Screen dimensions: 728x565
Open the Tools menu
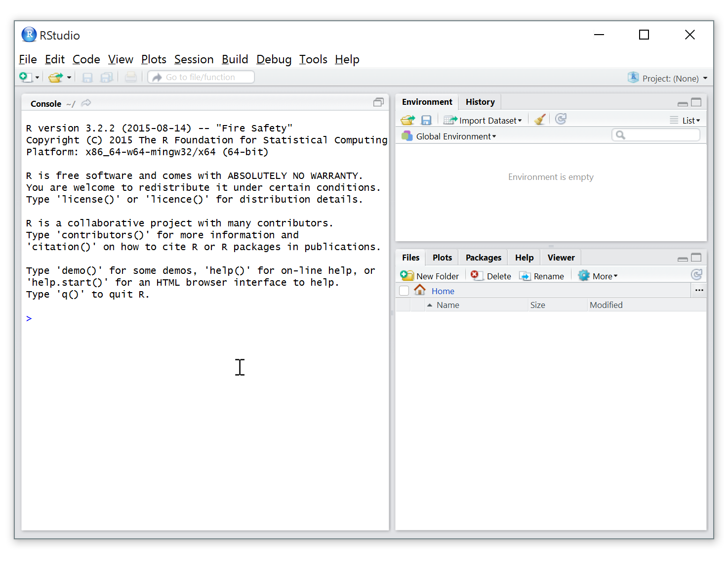(x=313, y=59)
